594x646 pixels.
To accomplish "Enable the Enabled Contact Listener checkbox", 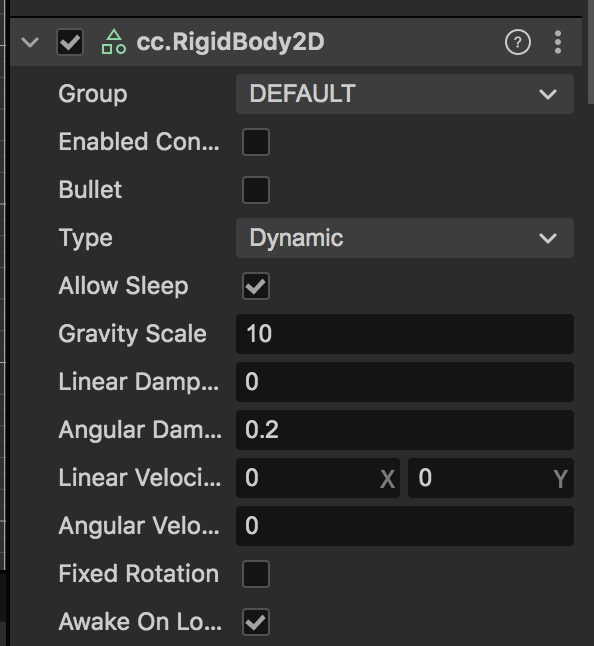I will coord(256,142).
